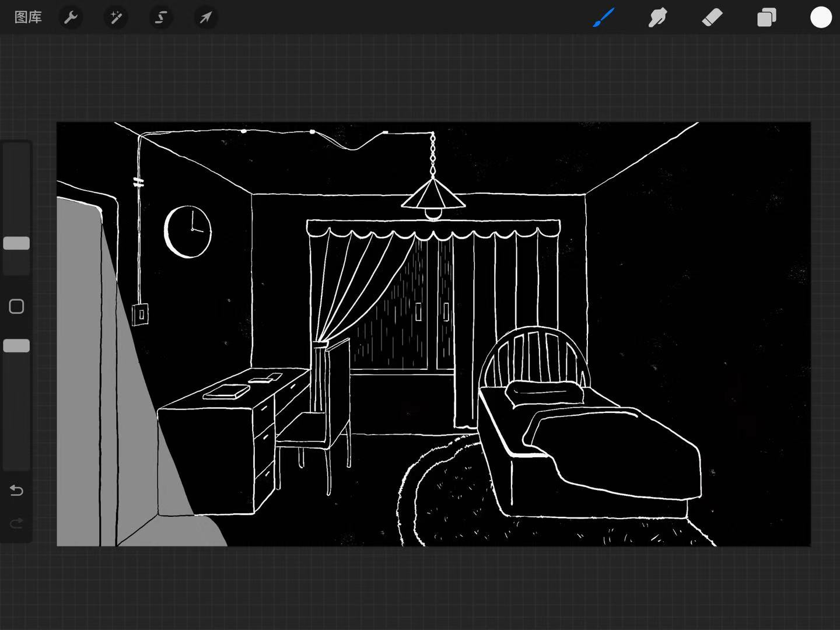
Task: Open the 图库 gallery
Action: 28,17
